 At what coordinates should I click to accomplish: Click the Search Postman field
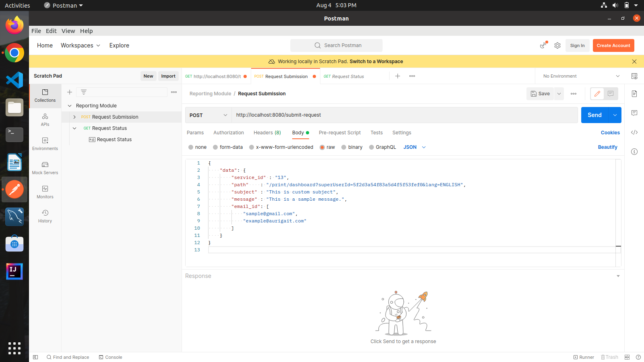tap(336, 45)
